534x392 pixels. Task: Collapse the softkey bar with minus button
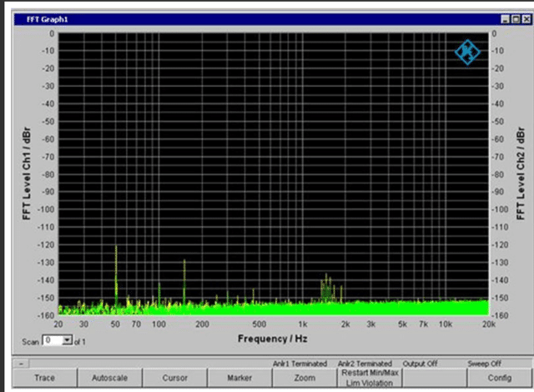click(x=21, y=364)
